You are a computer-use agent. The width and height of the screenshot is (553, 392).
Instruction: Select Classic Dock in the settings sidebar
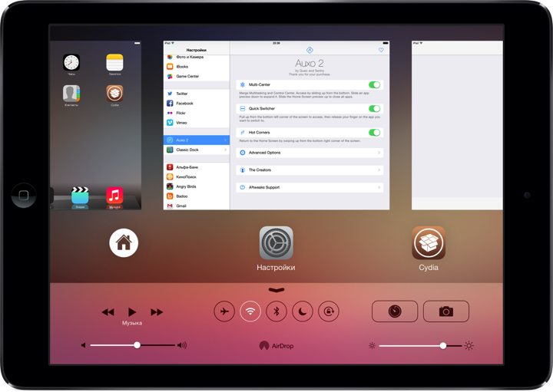(x=197, y=150)
